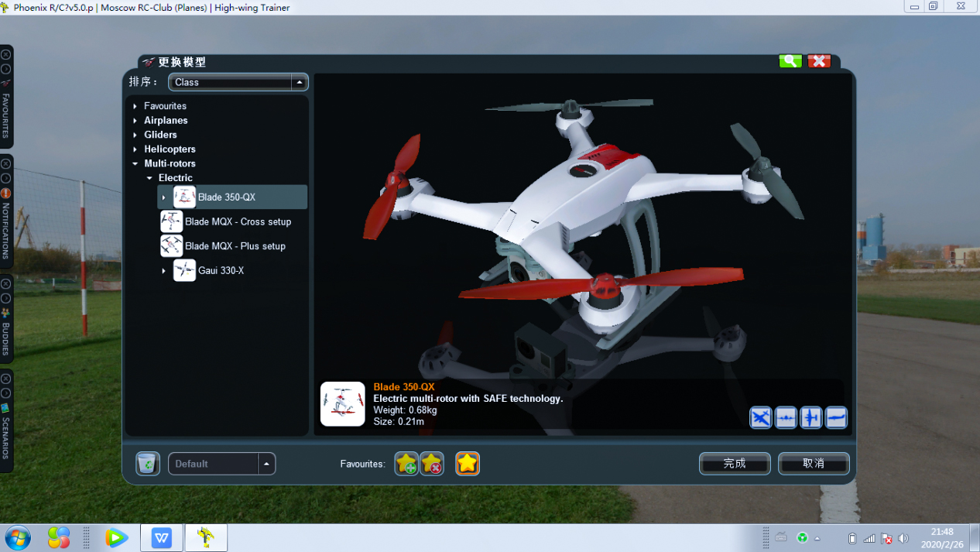
Task: Expand the Gaui 330-X variants arrow
Action: pyautogui.click(x=163, y=271)
